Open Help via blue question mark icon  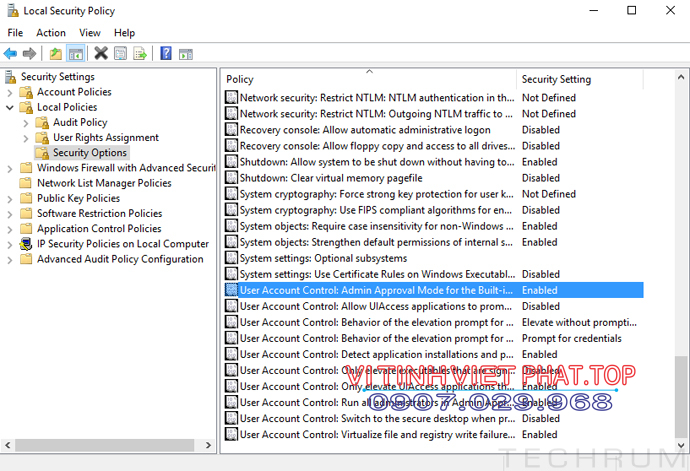point(166,53)
